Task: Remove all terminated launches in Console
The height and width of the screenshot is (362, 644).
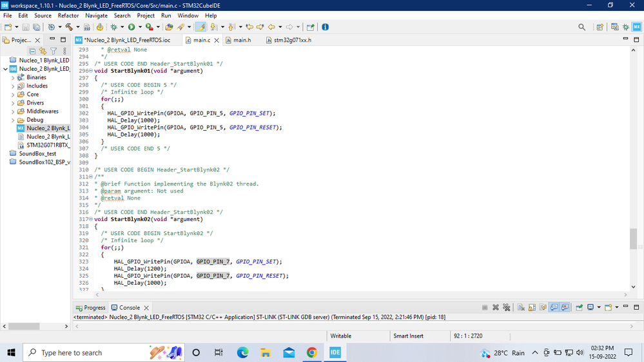Action: pyautogui.click(x=507, y=307)
